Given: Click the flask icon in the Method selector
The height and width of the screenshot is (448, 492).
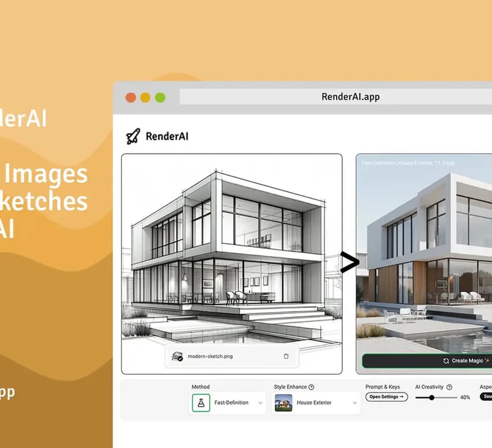Looking at the screenshot, I should click(x=201, y=403).
